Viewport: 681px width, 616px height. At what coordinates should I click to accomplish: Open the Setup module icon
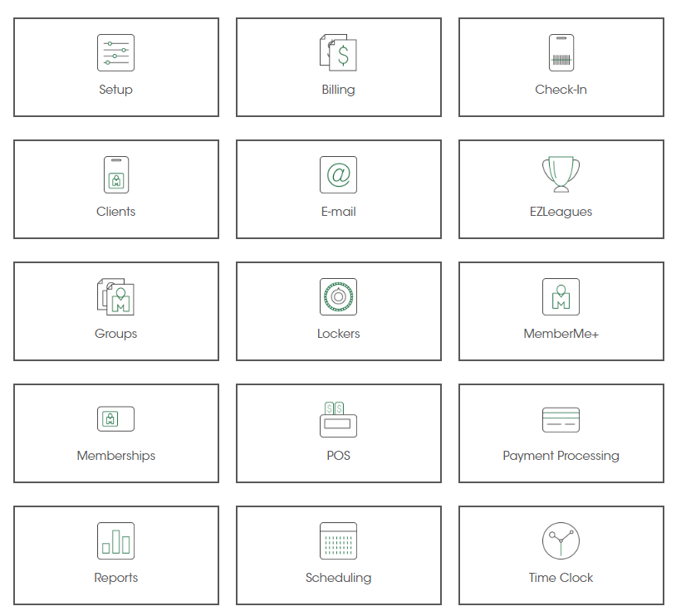pyautogui.click(x=115, y=51)
